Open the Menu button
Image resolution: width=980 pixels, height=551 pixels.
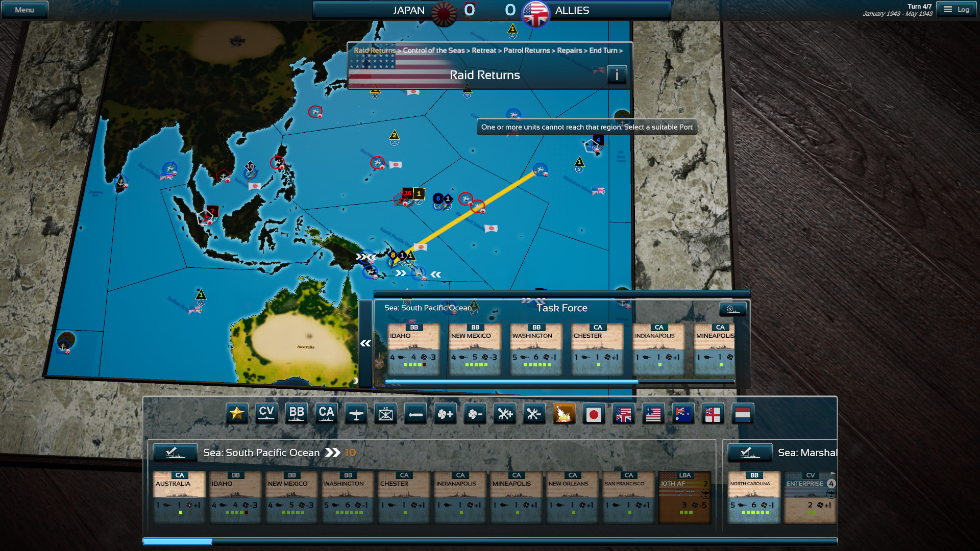click(x=24, y=9)
